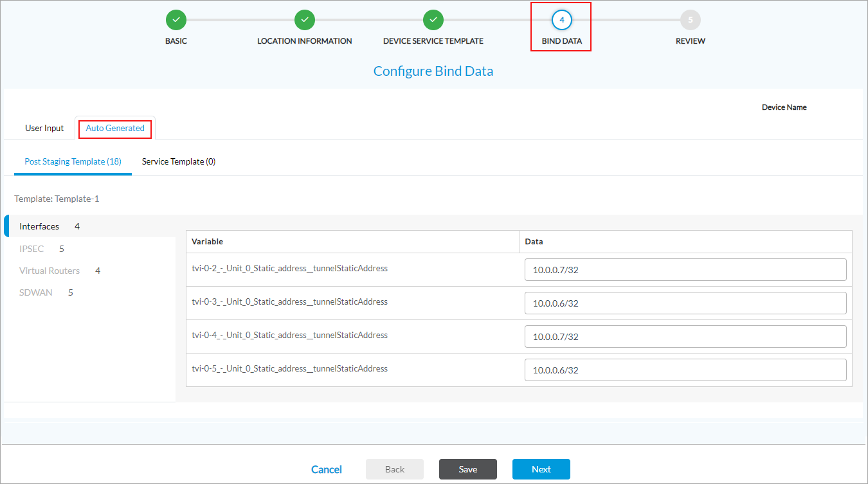
Task: Click the BASIC step label
Action: point(176,41)
